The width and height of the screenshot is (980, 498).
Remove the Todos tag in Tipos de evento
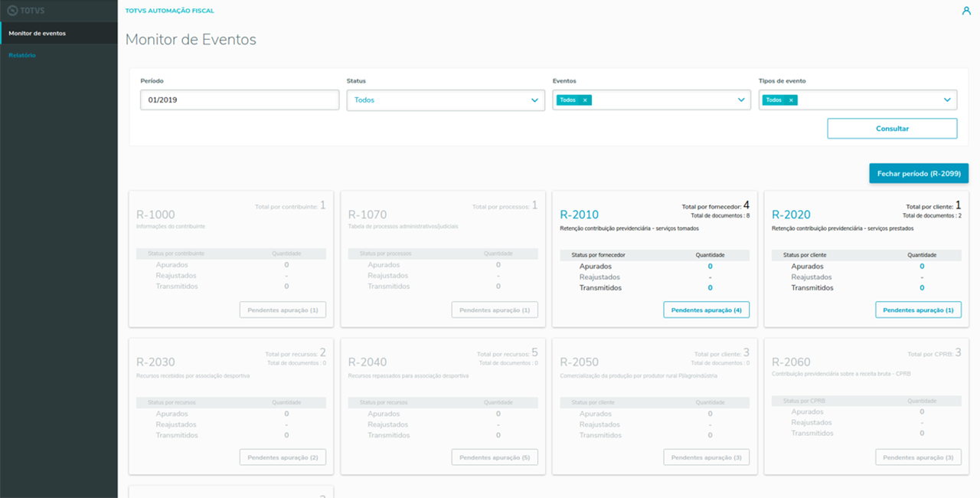[791, 100]
